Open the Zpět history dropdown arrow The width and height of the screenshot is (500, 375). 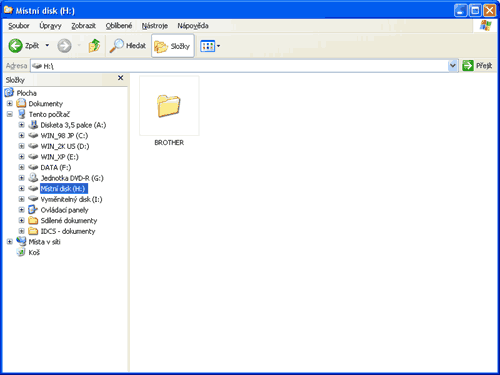pyautogui.click(x=47, y=45)
